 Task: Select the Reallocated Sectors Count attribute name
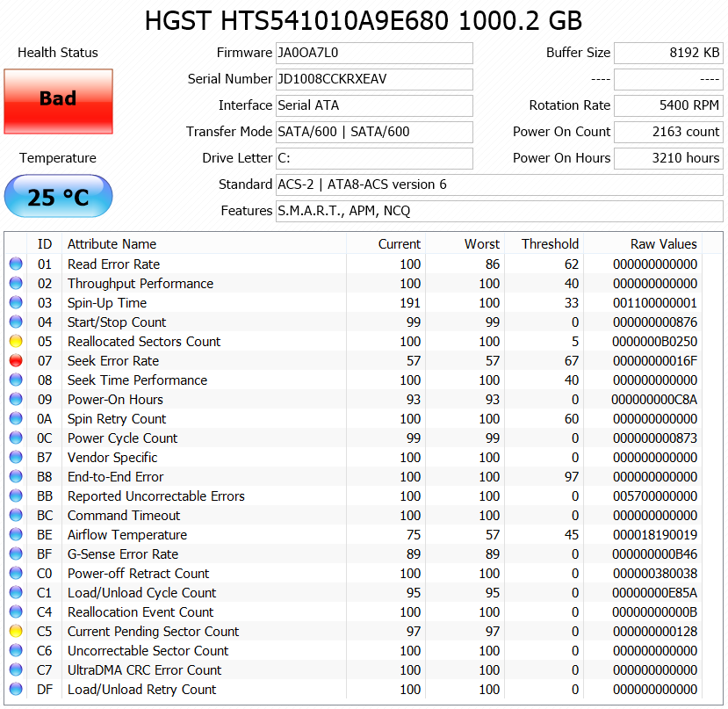144,342
